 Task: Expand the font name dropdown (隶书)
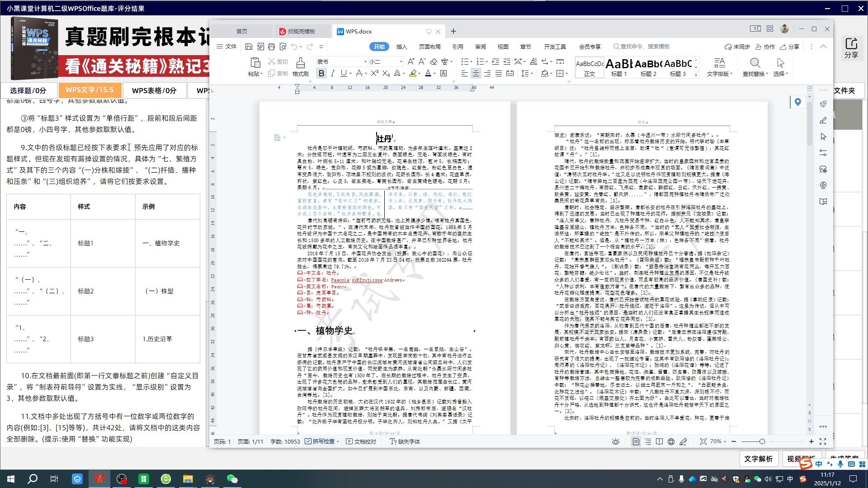pos(365,61)
